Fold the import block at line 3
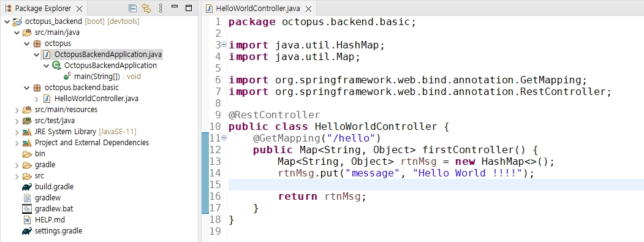 click(224, 44)
